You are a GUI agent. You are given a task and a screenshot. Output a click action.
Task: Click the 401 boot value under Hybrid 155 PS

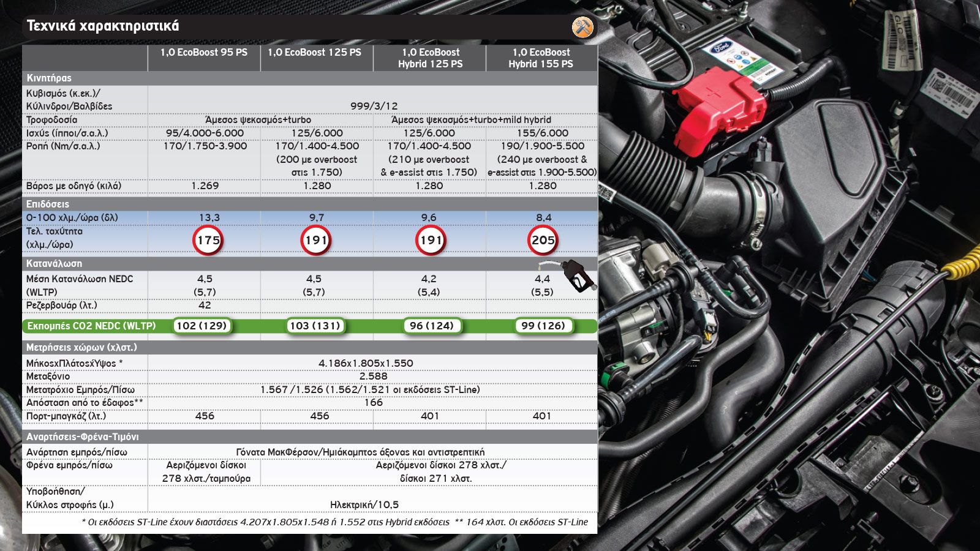point(541,416)
